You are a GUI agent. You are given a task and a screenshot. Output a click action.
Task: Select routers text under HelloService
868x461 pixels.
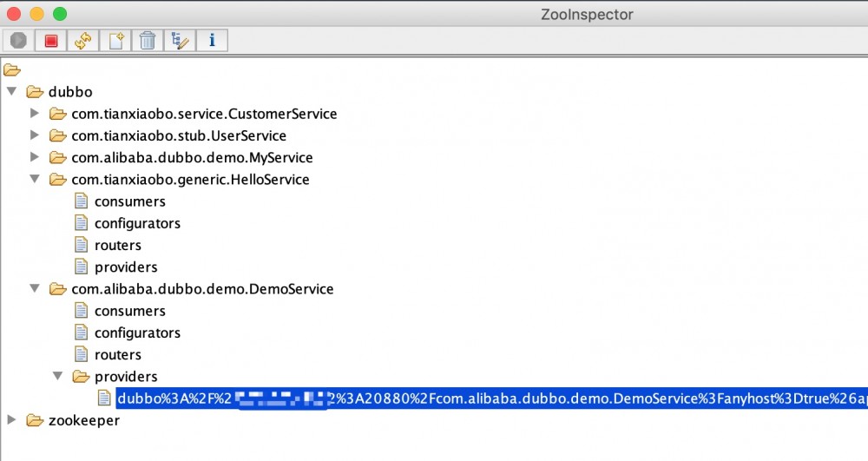coord(118,245)
